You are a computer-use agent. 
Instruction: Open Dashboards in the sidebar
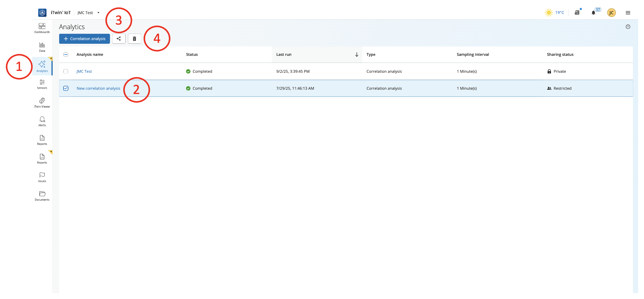tap(42, 28)
